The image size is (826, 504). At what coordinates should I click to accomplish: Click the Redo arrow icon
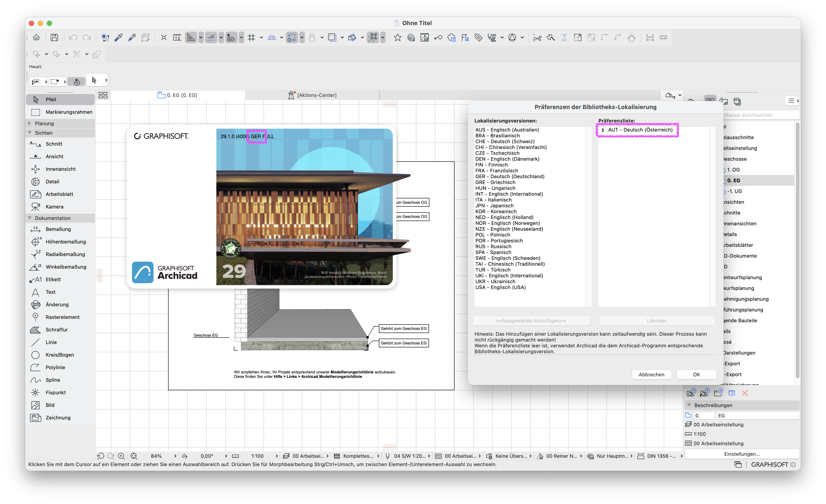point(87,37)
